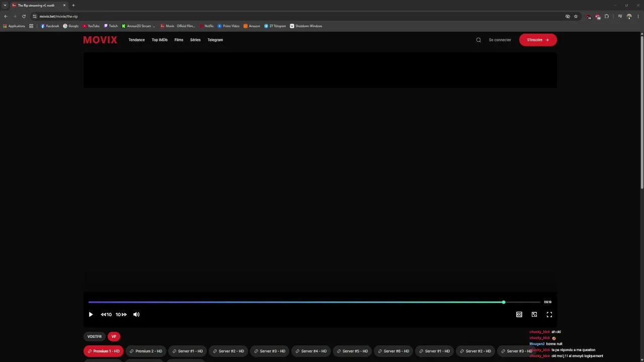
Task: Go to the MOVIX logo home
Action: 100,40
